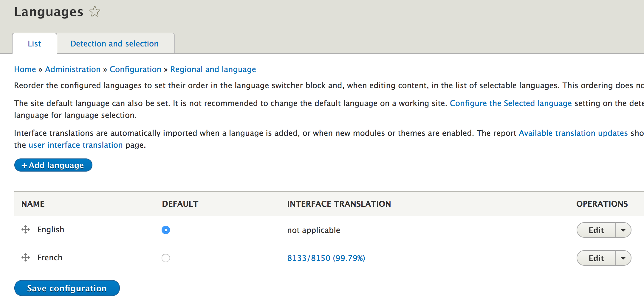Viewport: 644px width, 305px height.
Task: Switch to the List tab
Action: [x=34, y=44]
